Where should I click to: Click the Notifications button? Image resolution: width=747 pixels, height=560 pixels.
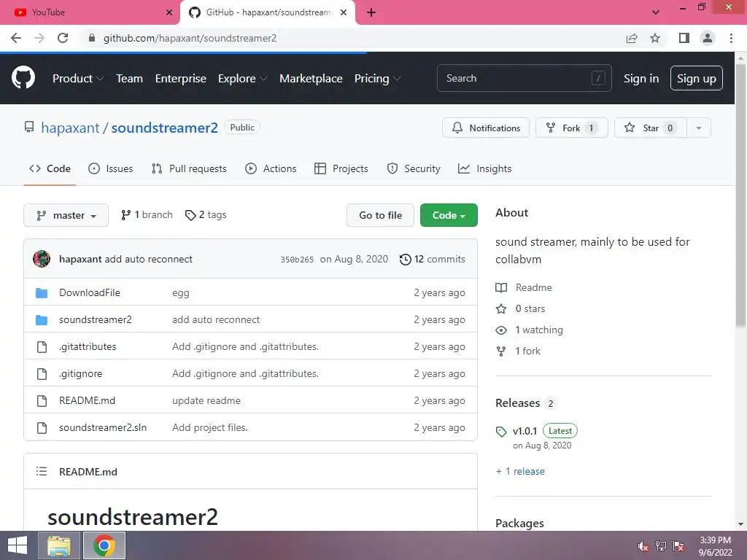[485, 128]
